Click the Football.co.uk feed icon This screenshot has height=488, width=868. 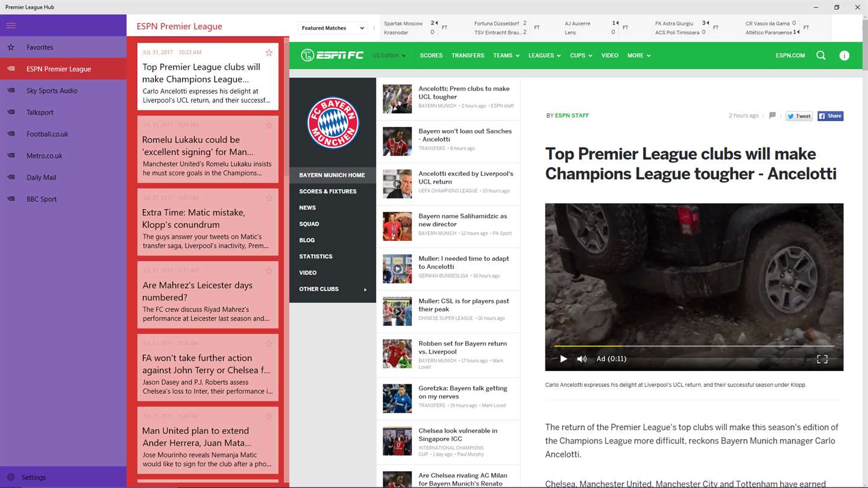tap(11, 134)
